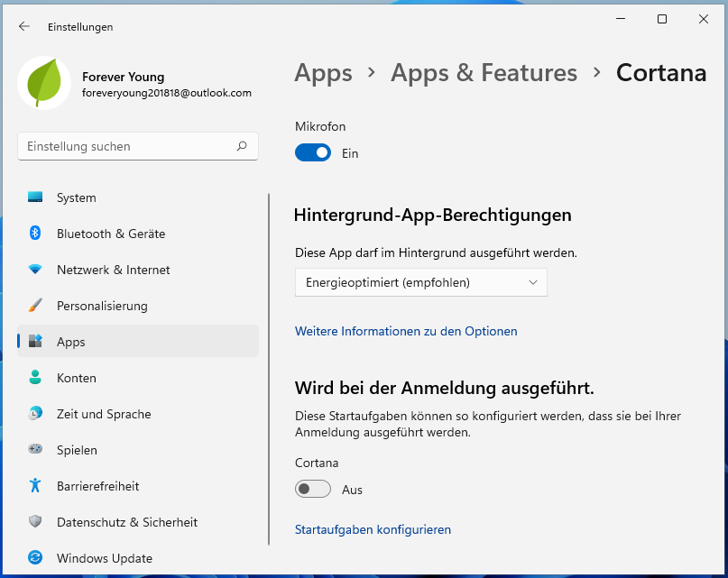Open Personalisierung settings
This screenshot has height=578, width=728.
(138, 306)
